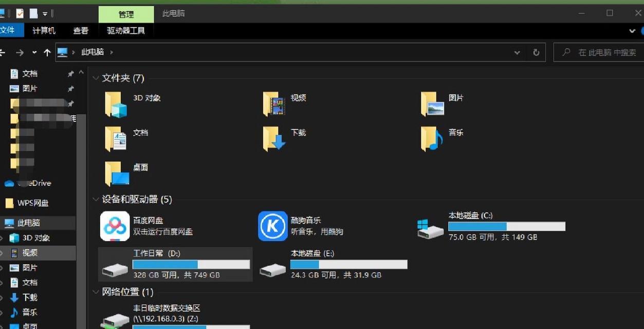This screenshot has width=644, height=329.
Task: Click the search magnifier icon
Action: (x=566, y=52)
